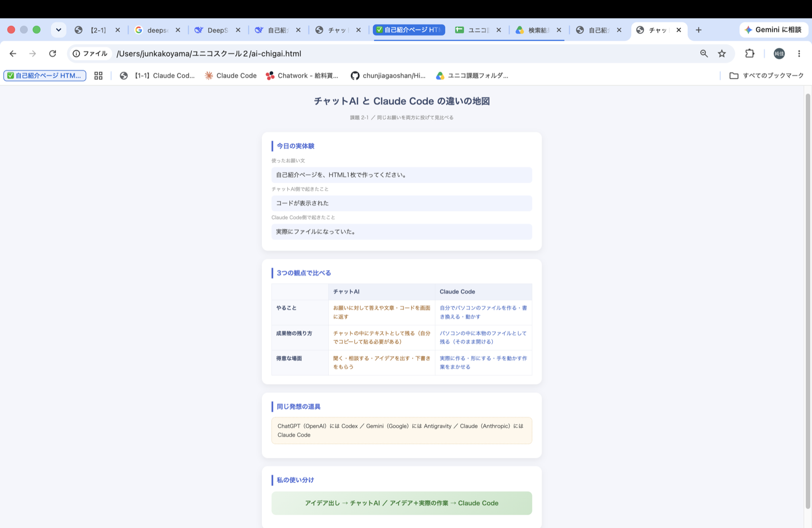Bookmark this page with the star icon
The height and width of the screenshot is (528, 812).
(722, 53)
